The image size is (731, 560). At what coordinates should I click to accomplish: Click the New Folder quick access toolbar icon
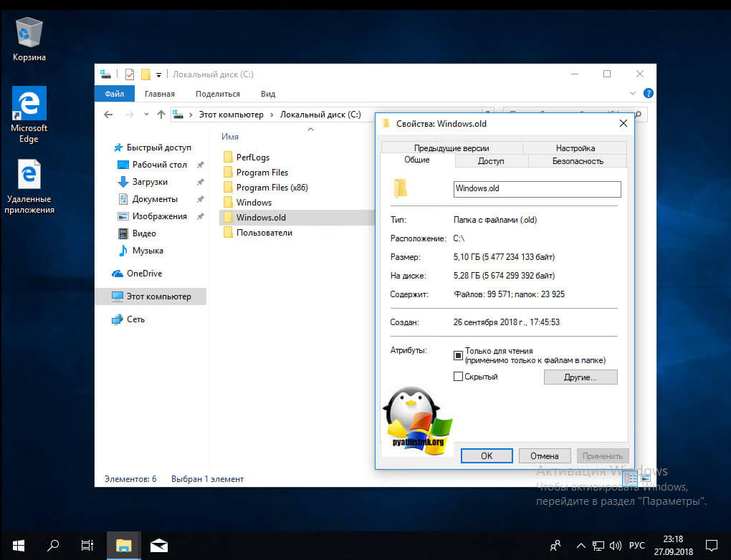(x=145, y=74)
